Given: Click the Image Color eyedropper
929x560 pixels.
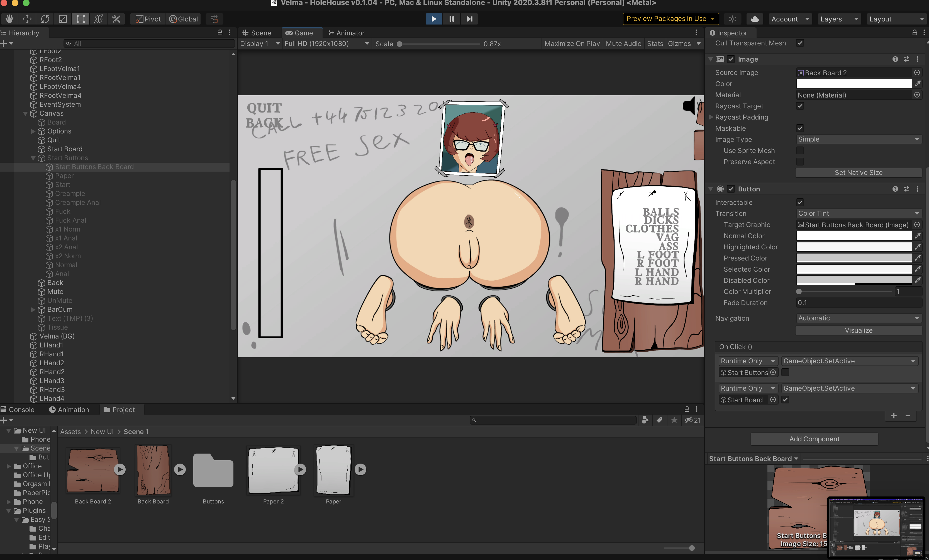Looking at the screenshot, I should [918, 83].
